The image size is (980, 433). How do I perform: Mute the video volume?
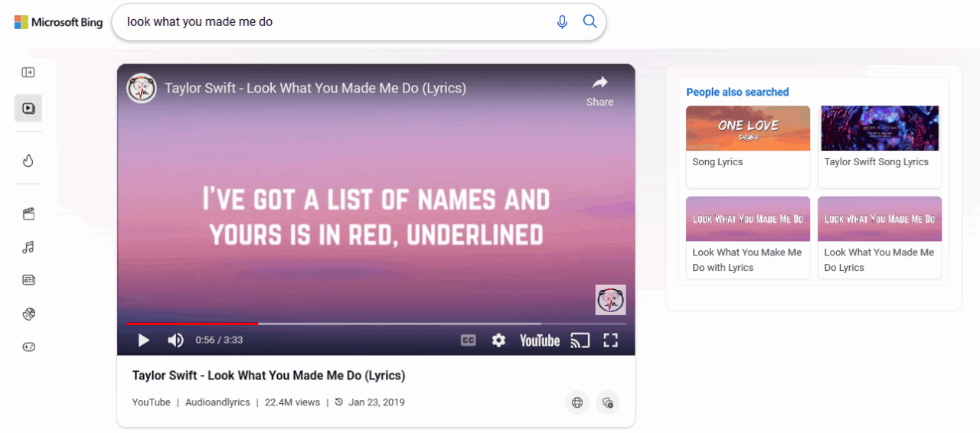point(175,340)
